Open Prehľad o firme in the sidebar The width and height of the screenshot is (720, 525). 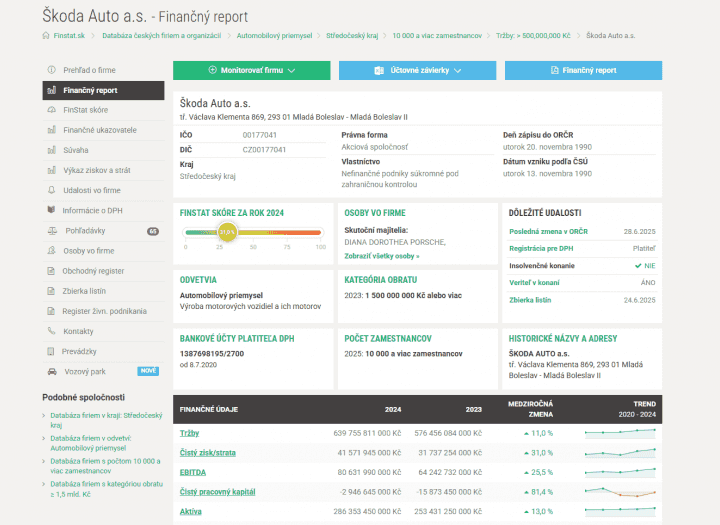pyautogui.click(x=103, y=70)
